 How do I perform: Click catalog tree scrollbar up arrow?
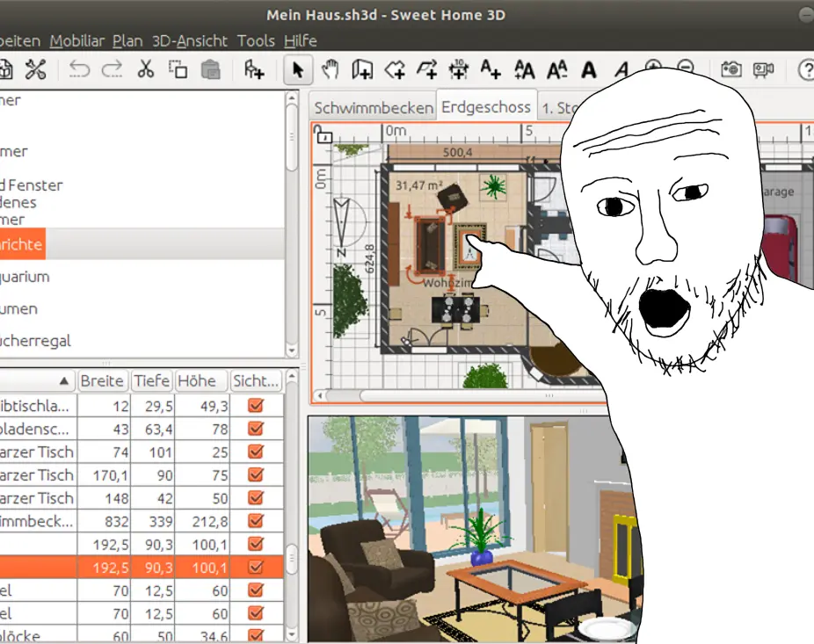[x=292, y=97]
